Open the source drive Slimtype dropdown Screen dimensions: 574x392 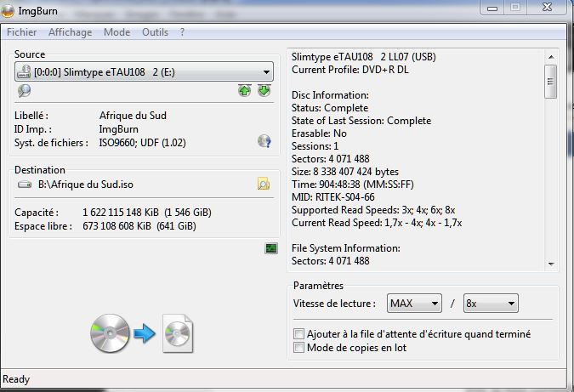click(x=144, y=71)
